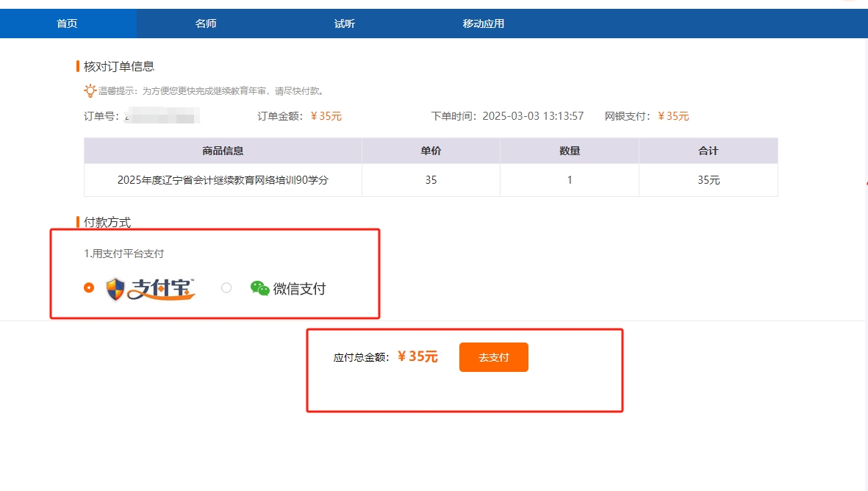Click the 单价 column header
The width and height of the screenshot is (868, 491).
(431, 150)
